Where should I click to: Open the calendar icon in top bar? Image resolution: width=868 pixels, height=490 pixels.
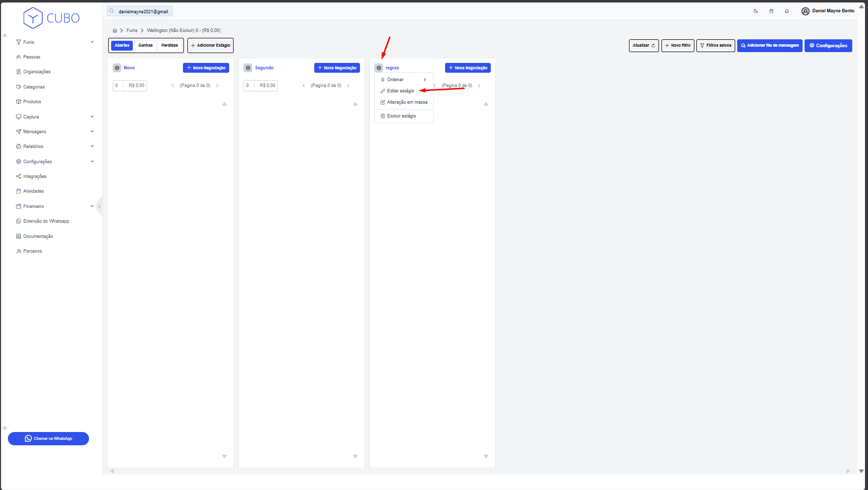(771, 11)
